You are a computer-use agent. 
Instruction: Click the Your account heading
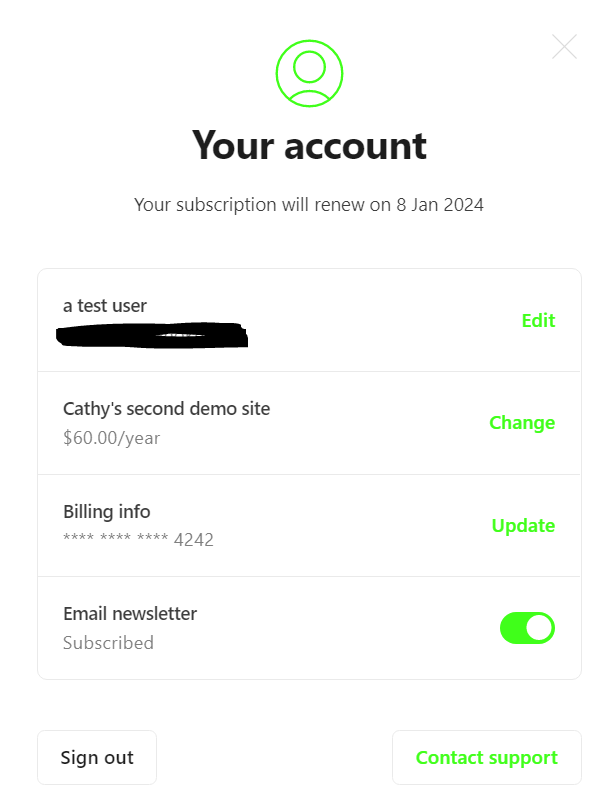(309, 146)
